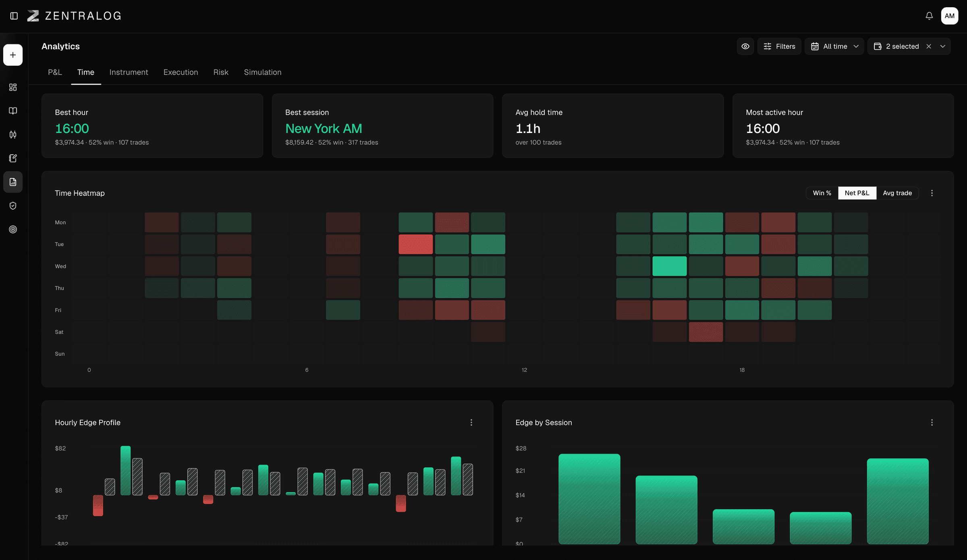Click the last bar in Edge by Session

pos(898,501)
